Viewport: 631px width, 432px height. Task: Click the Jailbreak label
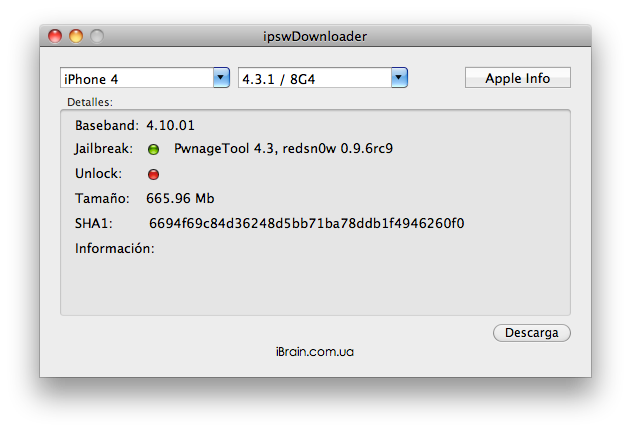coord(103,150)
